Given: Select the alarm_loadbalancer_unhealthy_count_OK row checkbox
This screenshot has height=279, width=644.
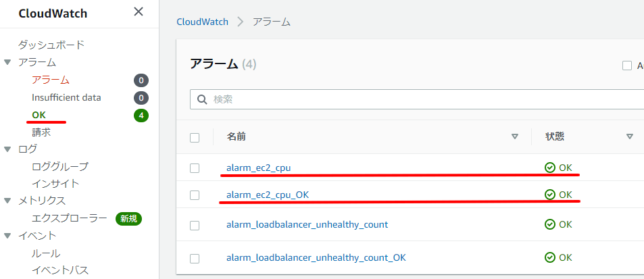Looking at the screenshot, I should coord(195,259).
